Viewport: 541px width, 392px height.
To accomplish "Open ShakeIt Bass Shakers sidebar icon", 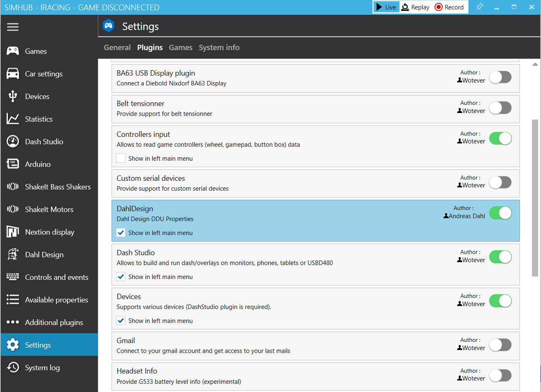I will click(x=13, y=187).
